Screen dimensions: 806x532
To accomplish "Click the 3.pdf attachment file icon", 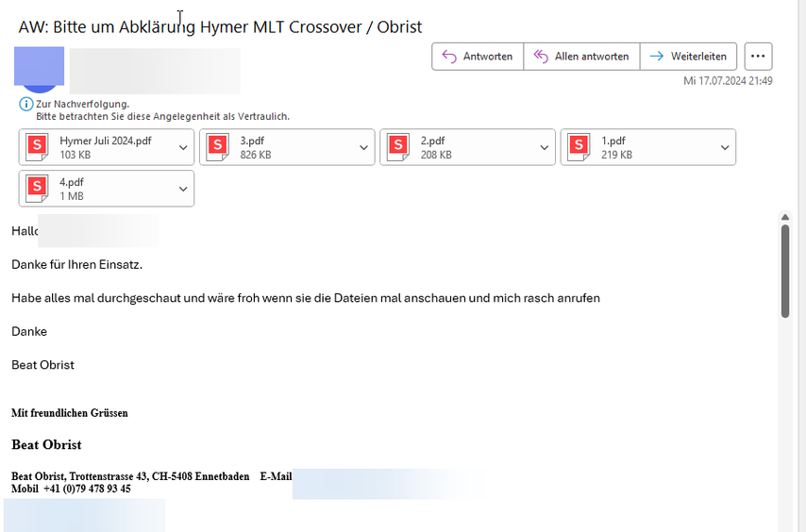I will coord(218,147).
